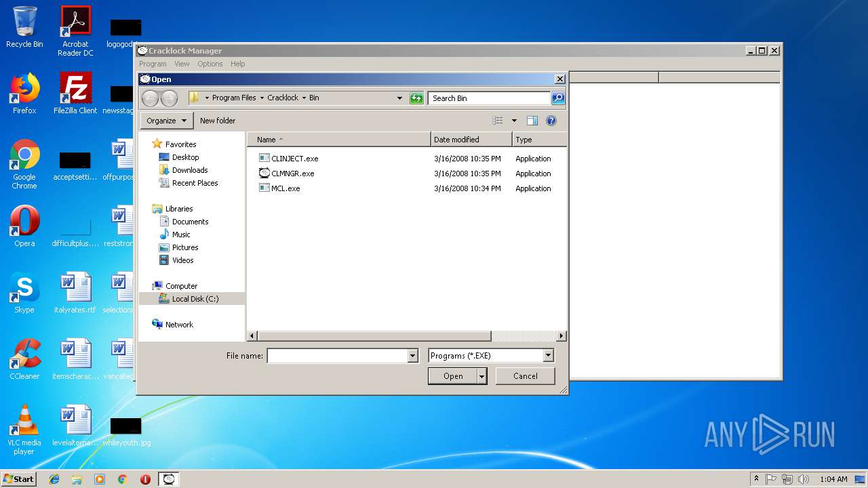
Task: Sort by Date modified column header
Action: (x=471, y=140)
